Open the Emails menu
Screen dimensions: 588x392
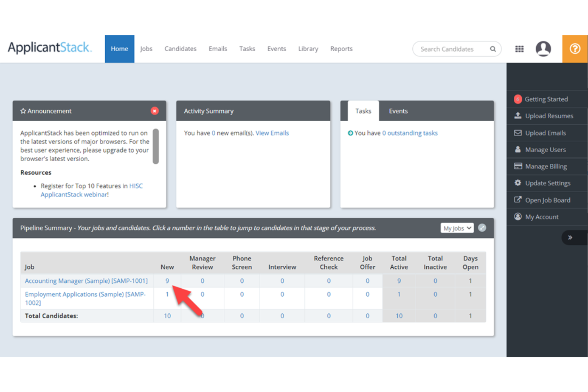pos(218,49)
